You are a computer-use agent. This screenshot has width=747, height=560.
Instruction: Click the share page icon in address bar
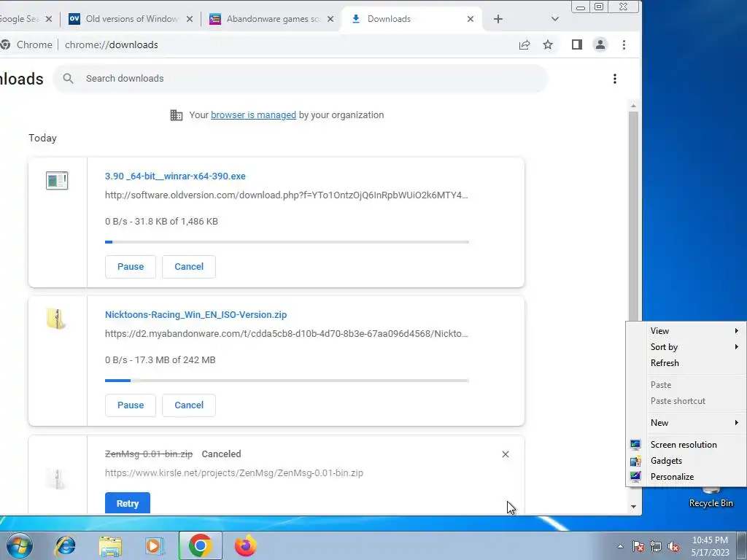coord(524,44)
